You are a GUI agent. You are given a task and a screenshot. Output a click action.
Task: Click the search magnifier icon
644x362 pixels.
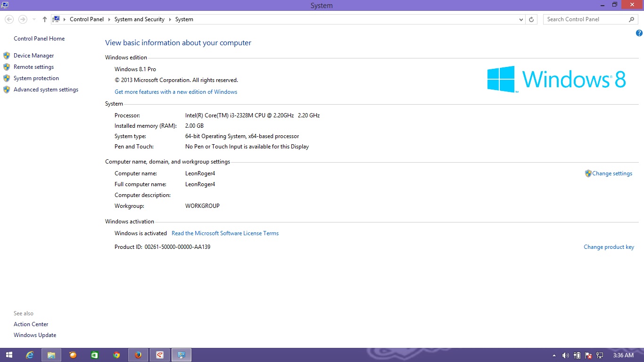point(632,19)
